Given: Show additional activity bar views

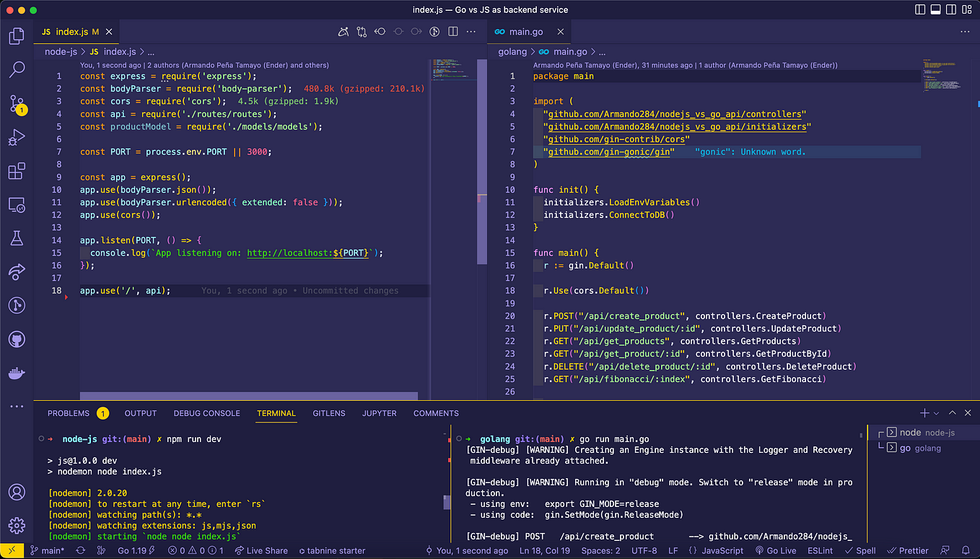Looking at the screenshot, I should (17, 407).
